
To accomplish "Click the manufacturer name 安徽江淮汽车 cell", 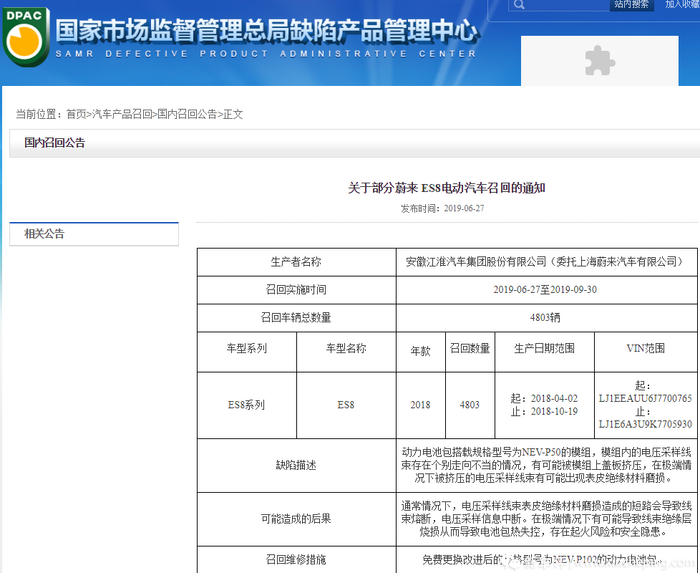I will tap(546, 262).
